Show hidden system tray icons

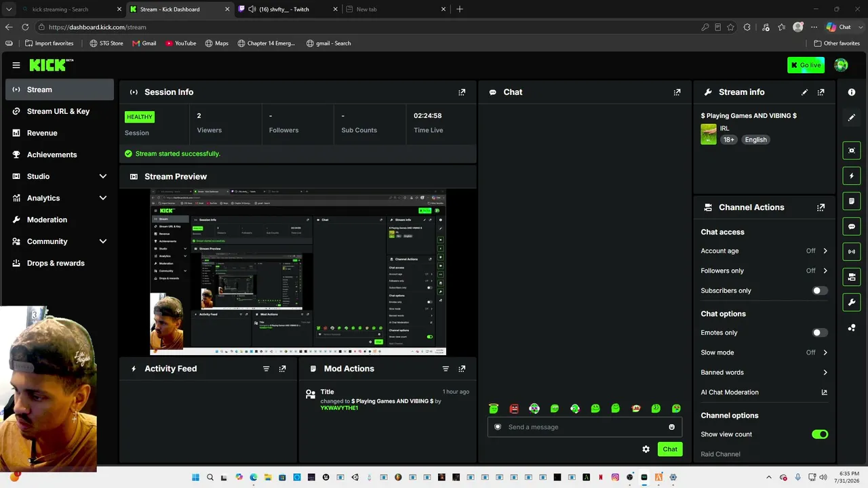[x=768, y=477]
